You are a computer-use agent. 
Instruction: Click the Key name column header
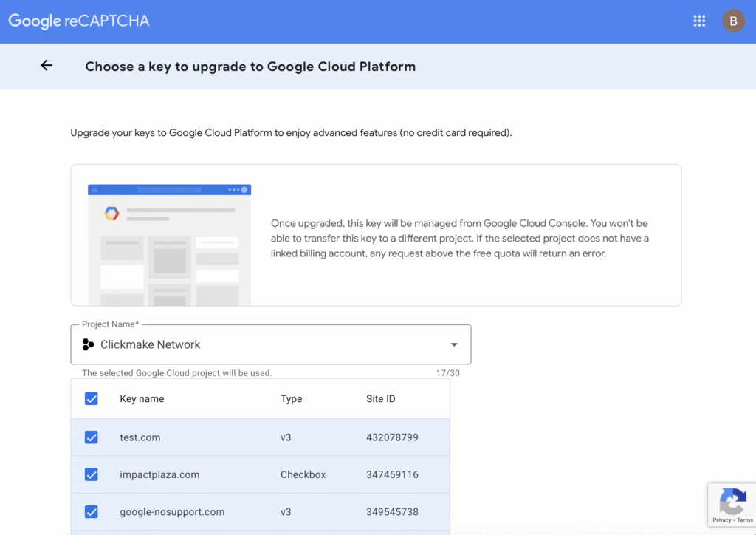[140, 398]
